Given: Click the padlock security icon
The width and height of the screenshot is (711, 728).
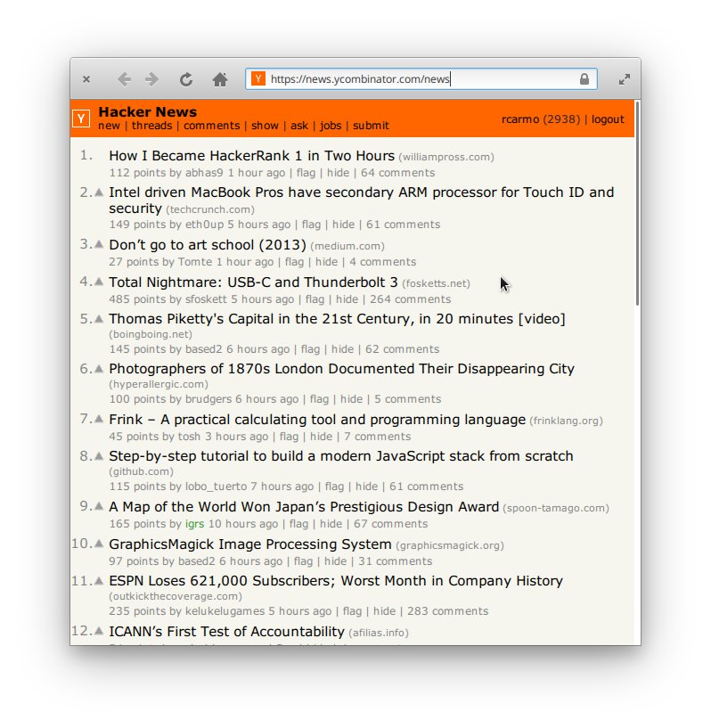Looking at the screenshot, I should (x=584, y=79).
